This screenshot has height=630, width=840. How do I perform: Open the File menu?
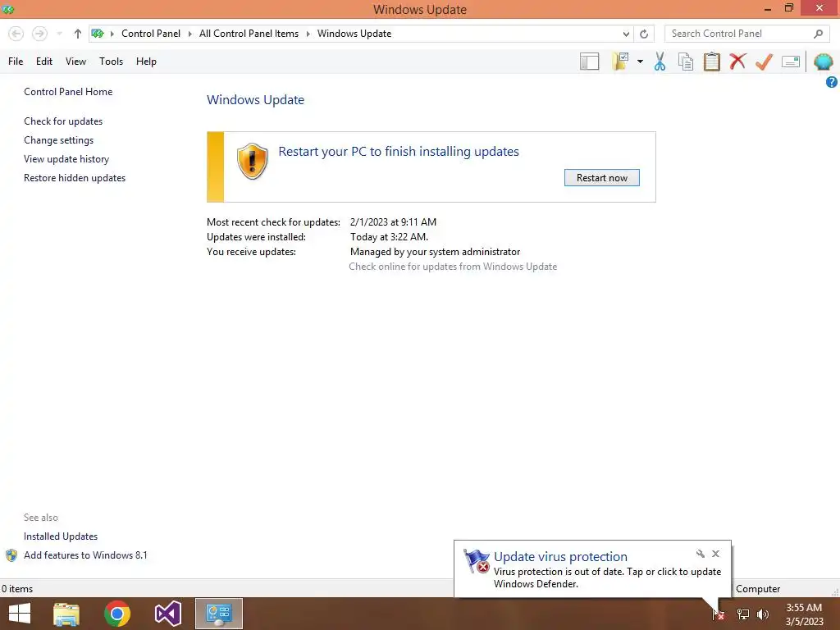coord(16,61)
